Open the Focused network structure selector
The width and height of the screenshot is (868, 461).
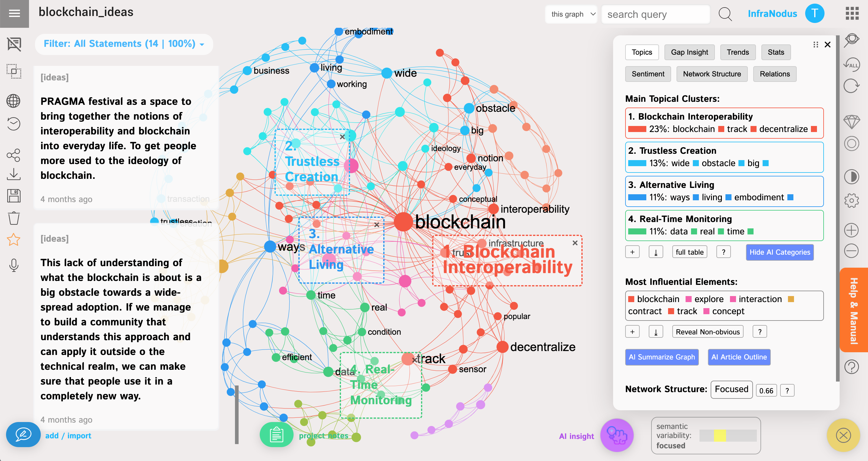pyautogui.click(x=731, y=389)
